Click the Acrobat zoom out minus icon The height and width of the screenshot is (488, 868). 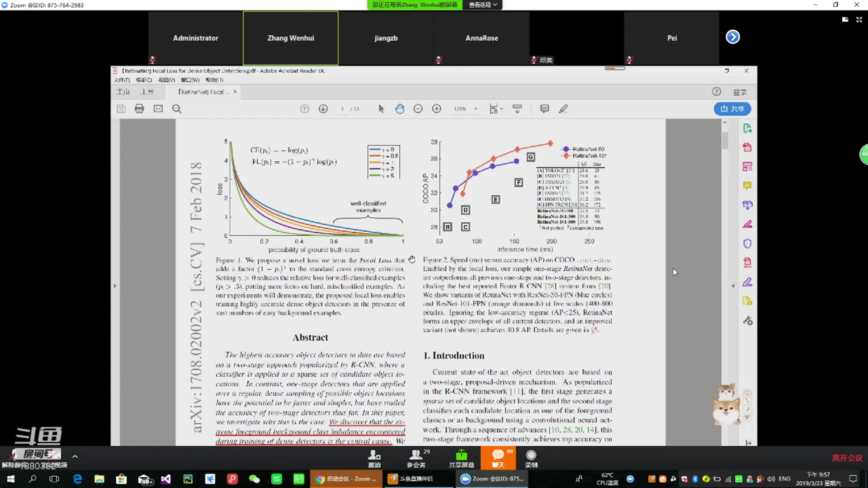[418, 109]
